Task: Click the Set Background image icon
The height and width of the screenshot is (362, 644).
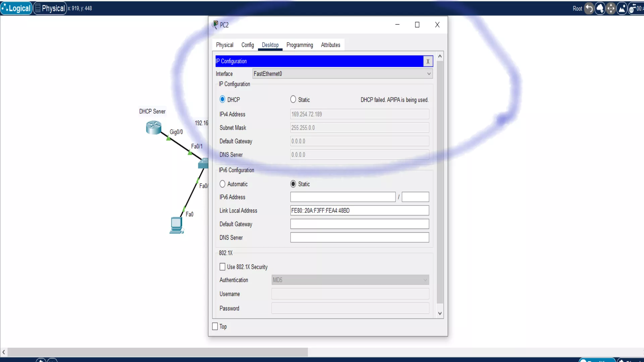Action: click(622, 8)
